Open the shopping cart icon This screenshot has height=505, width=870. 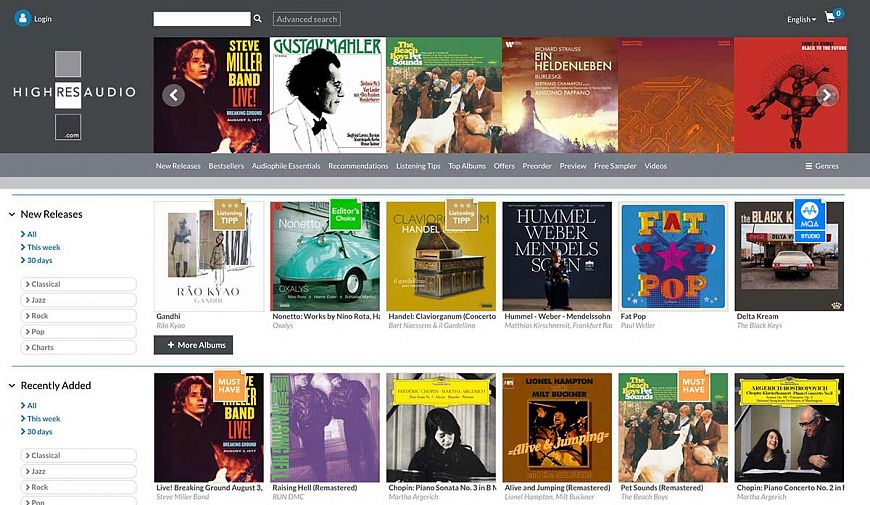[830, 18]
